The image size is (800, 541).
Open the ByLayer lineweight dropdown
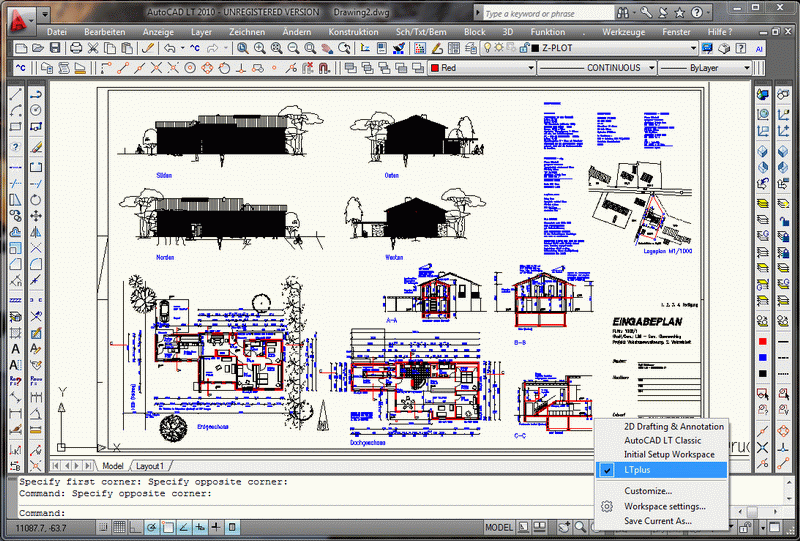click(746, 68)
